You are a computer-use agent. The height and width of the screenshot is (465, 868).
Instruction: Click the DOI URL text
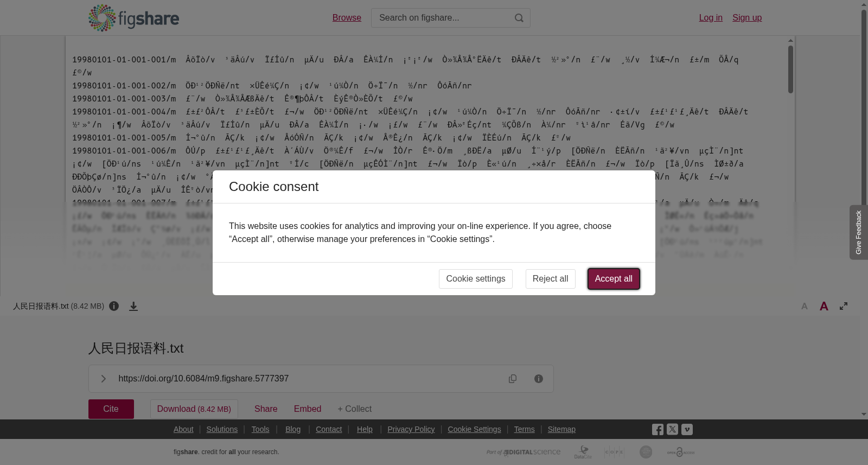(203, 379)
